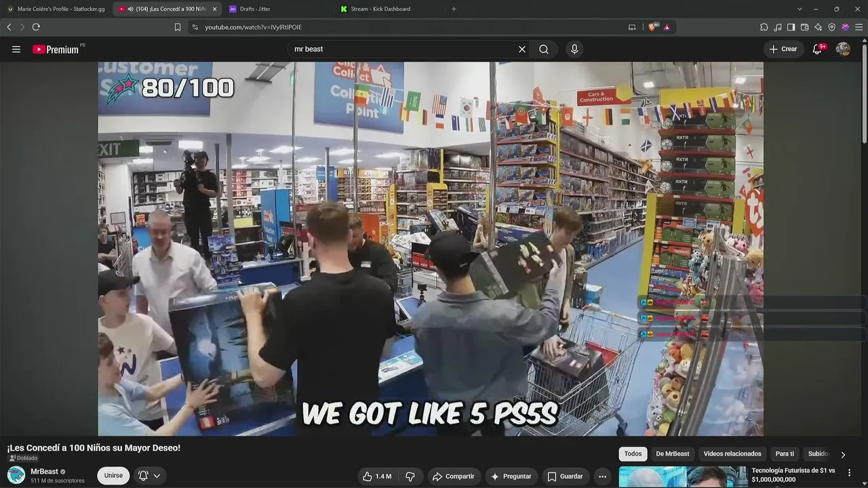868x488 pixels.
Task: Start voice search with the microphone
Action: coord(574,49)
